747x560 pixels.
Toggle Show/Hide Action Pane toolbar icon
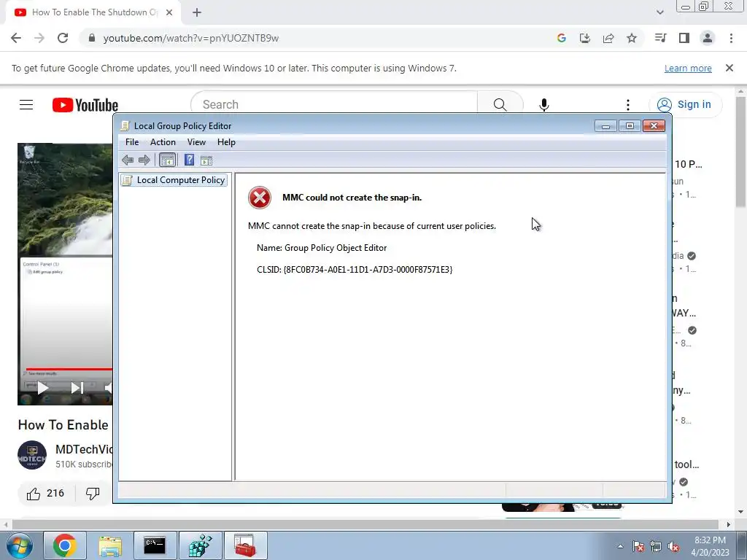206,160
